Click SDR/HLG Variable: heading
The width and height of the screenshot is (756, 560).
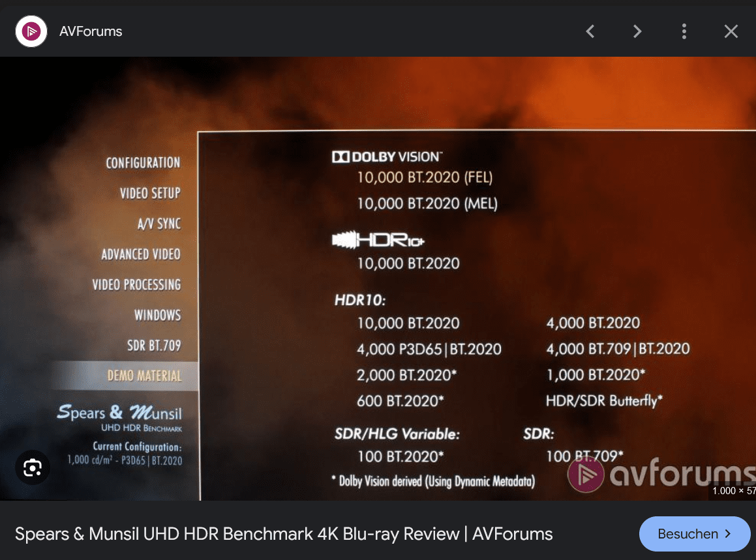tap(397, 434)
